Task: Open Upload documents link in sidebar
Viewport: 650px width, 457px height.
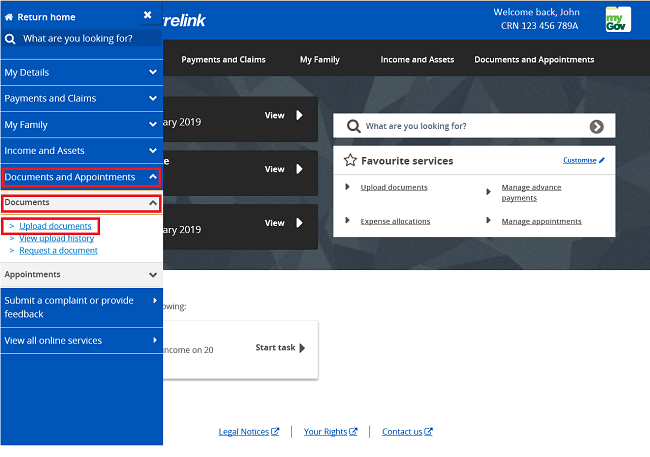Action: click(55, 226)
